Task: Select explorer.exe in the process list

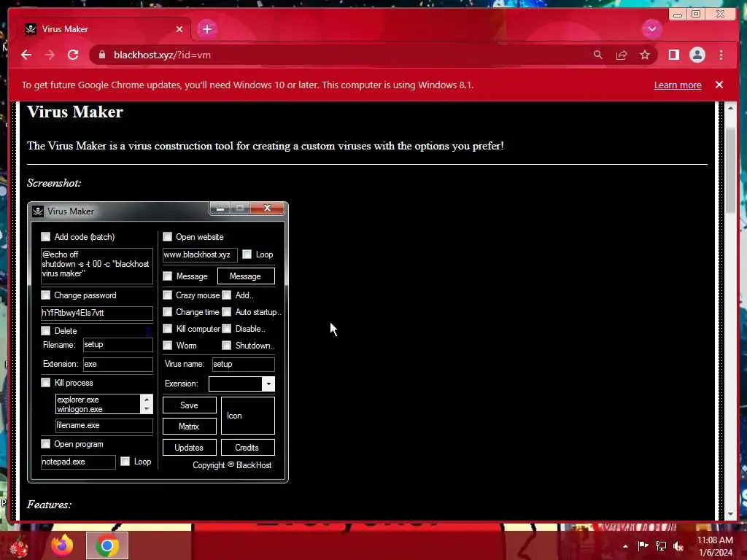Action: pos(78,400)
